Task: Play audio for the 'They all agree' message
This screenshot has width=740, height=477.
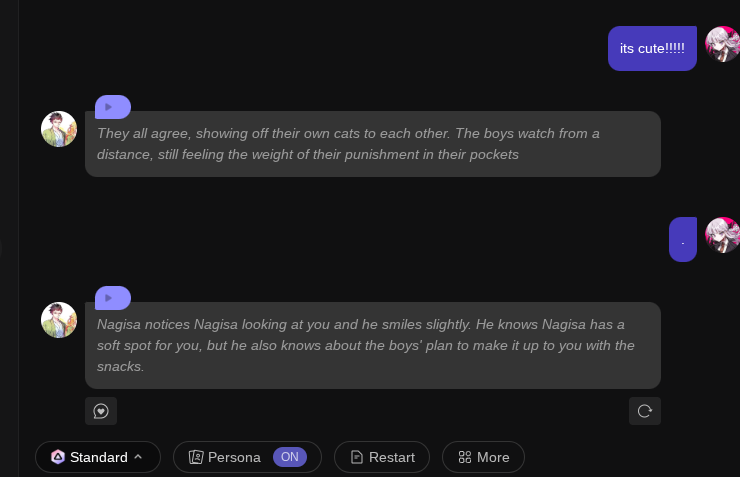Action: tap(113, 107)
